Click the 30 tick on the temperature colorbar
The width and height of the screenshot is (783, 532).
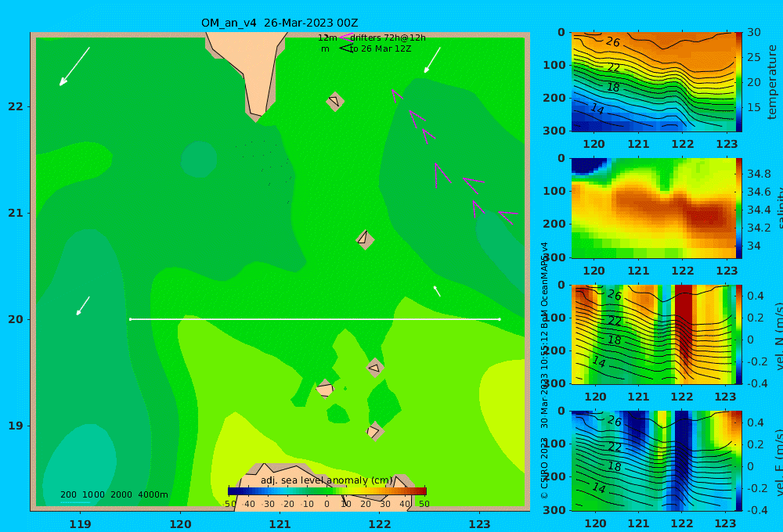754,32
